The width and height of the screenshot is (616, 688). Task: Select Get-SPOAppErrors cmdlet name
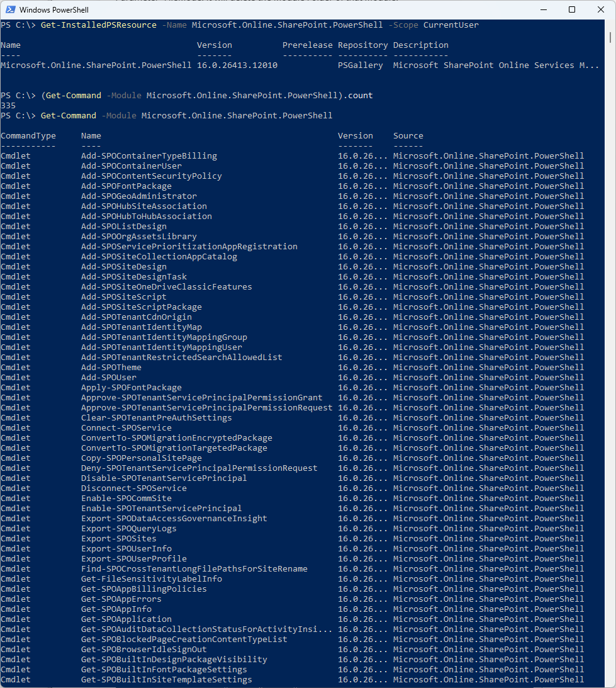point(121,599)
